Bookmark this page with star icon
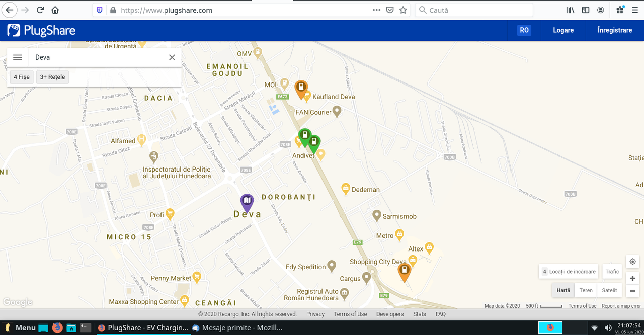The height and width of the screenshot is (335, 644). (403, 10)
